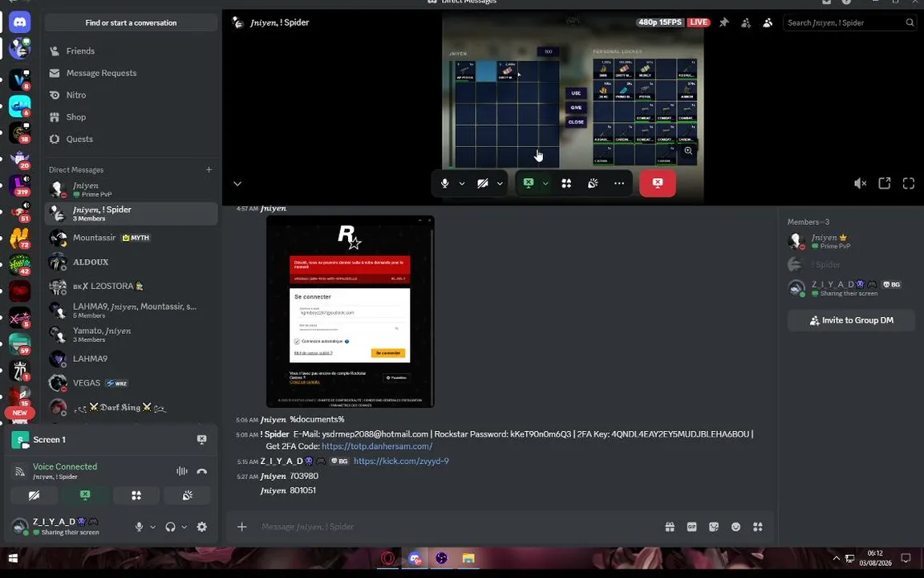
Task: Open screen share options arrow
Action: pyautogui.click(x=545, y=183)
